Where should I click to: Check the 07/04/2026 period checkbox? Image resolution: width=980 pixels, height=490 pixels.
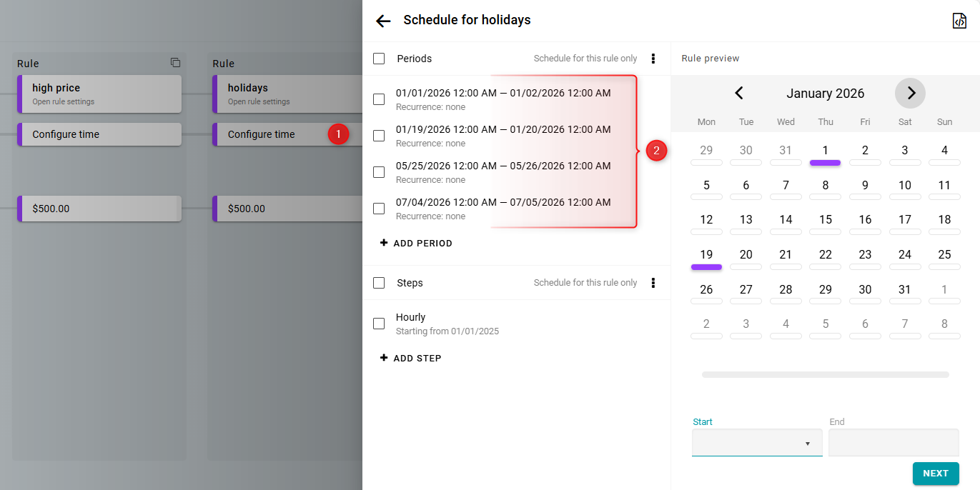pyautogui.click(x=379, y=209)
